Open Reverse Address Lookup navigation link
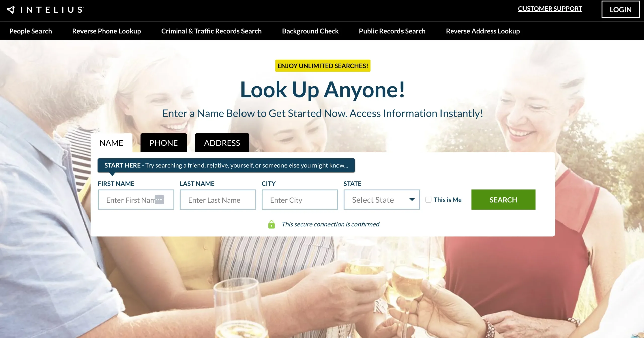The image size is (644, 338). point(483,31)
